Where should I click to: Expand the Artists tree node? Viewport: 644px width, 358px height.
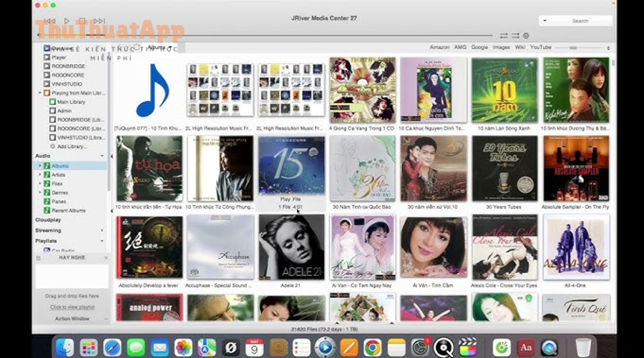tap(40, 174)
